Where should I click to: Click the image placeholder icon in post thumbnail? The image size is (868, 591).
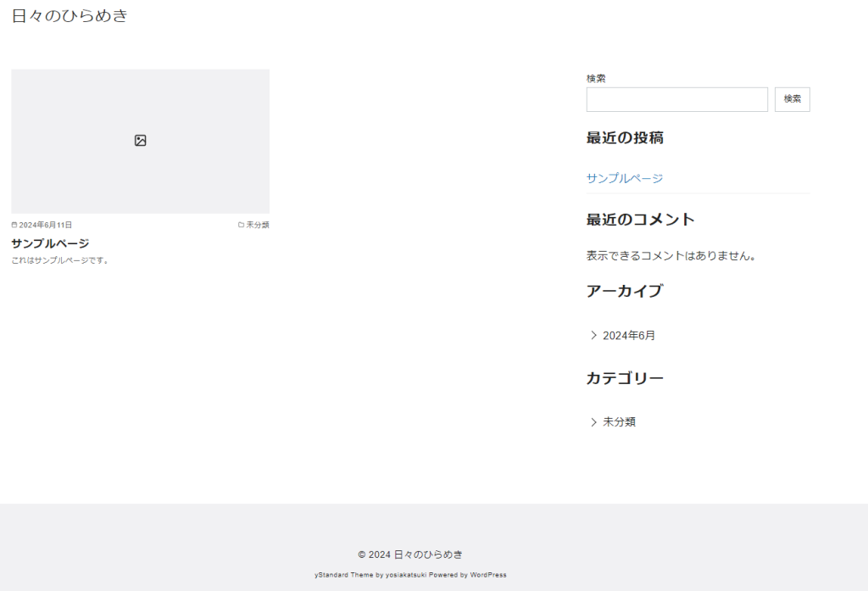point(141,141)
